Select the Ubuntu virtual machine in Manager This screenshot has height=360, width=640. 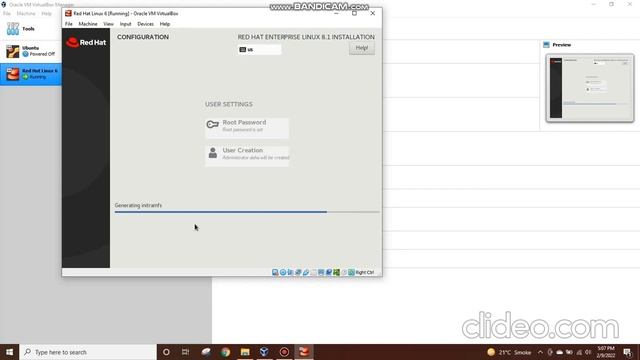click(31, 51)
